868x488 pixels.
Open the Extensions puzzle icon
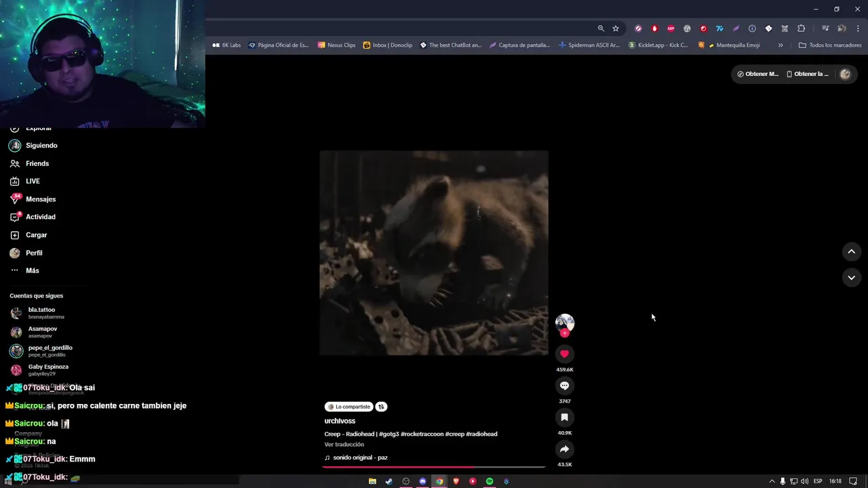click(x=801, y=28)
